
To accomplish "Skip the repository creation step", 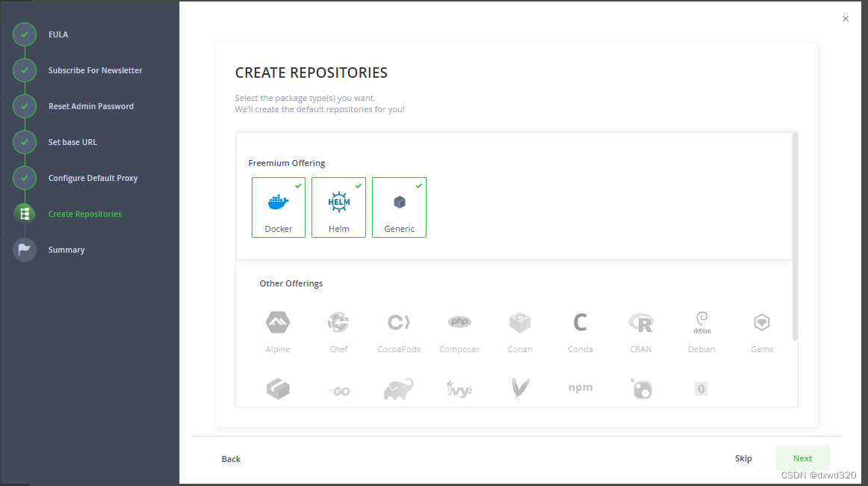I will point(743,458).
